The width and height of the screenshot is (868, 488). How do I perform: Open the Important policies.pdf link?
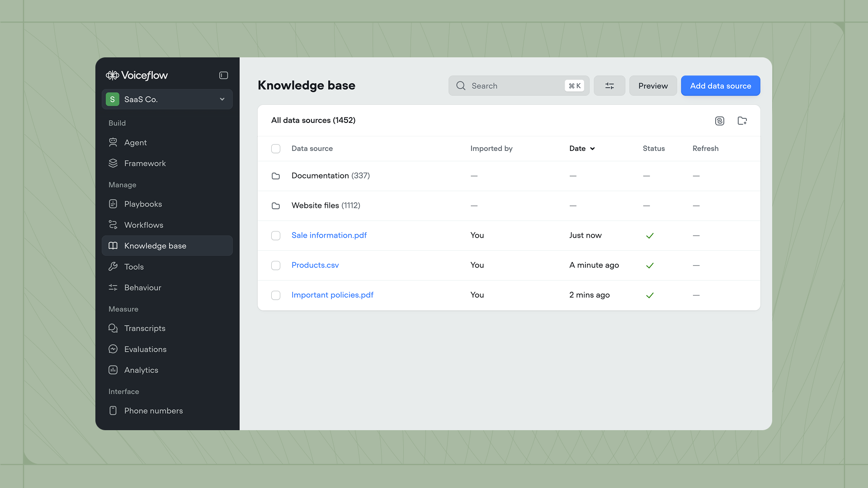[x=332, y=295]
